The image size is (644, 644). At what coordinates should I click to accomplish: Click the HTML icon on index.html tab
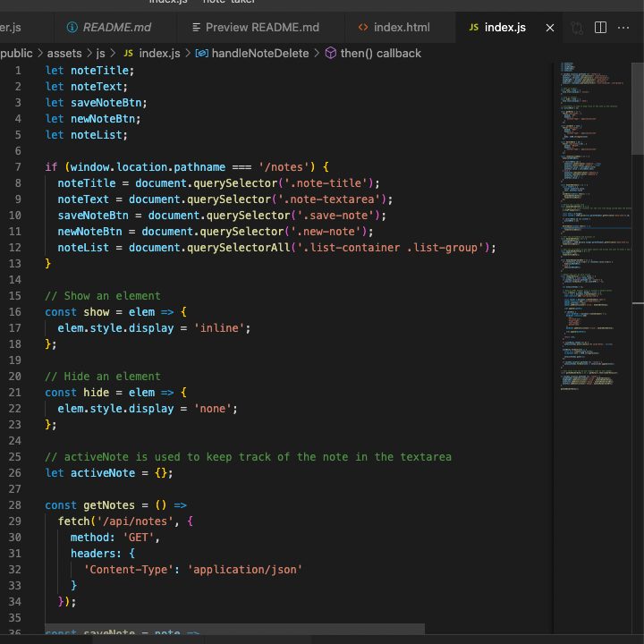pos(362,28)
